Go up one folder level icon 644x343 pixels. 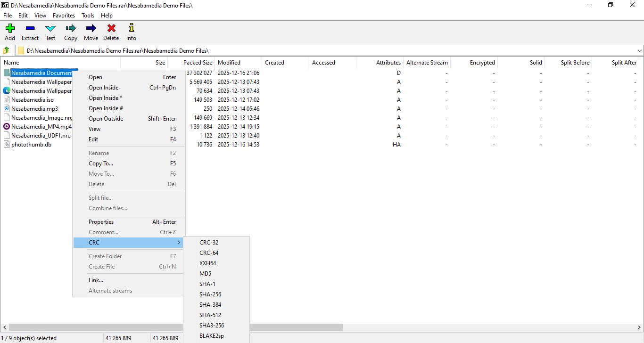click(6, 50)
